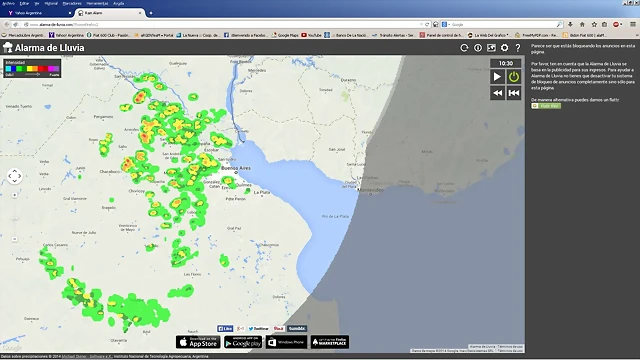Image resolution: width=640 pixels, height=360 pixels.
Task: Open the Ayuda menu
Action: [118, 3]
